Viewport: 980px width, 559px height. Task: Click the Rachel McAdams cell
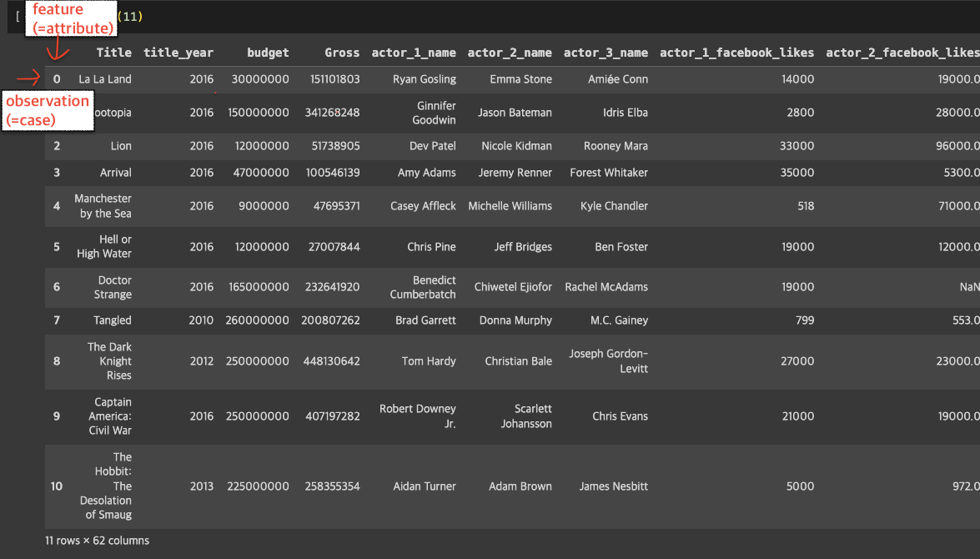(x=606, y=287)
